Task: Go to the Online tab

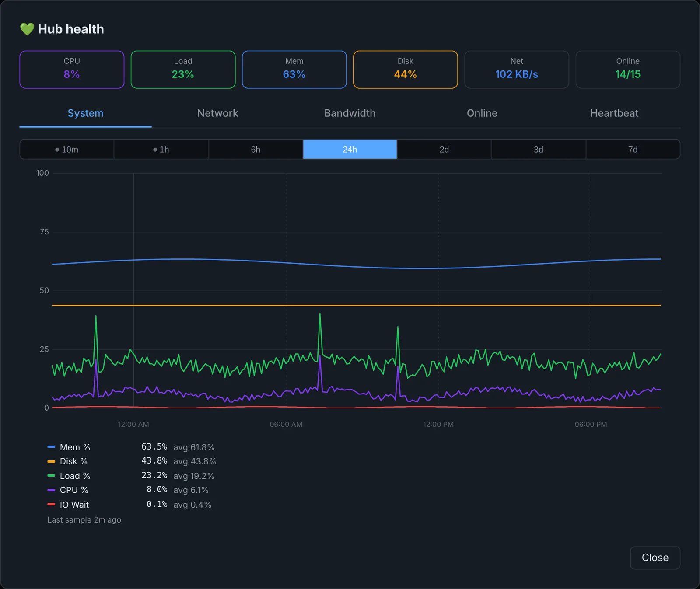Action: coord(482,113)
